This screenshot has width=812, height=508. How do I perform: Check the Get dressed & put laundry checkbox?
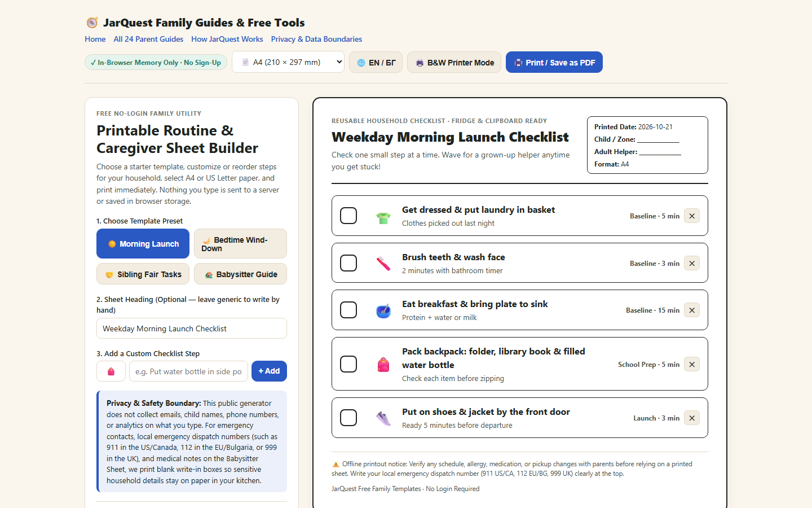point(348,216)
